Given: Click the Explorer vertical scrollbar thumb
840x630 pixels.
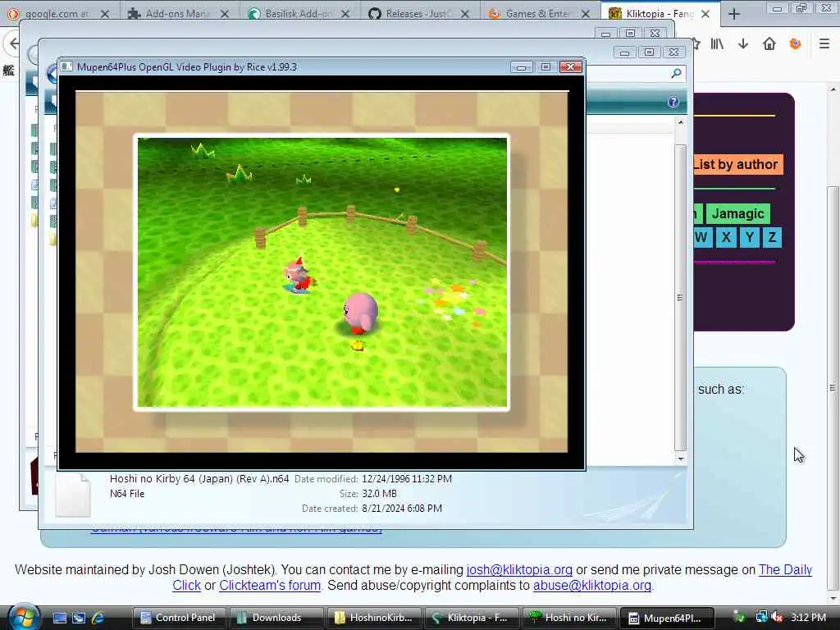Looking at the screenshot, I should tap(680, 298).
